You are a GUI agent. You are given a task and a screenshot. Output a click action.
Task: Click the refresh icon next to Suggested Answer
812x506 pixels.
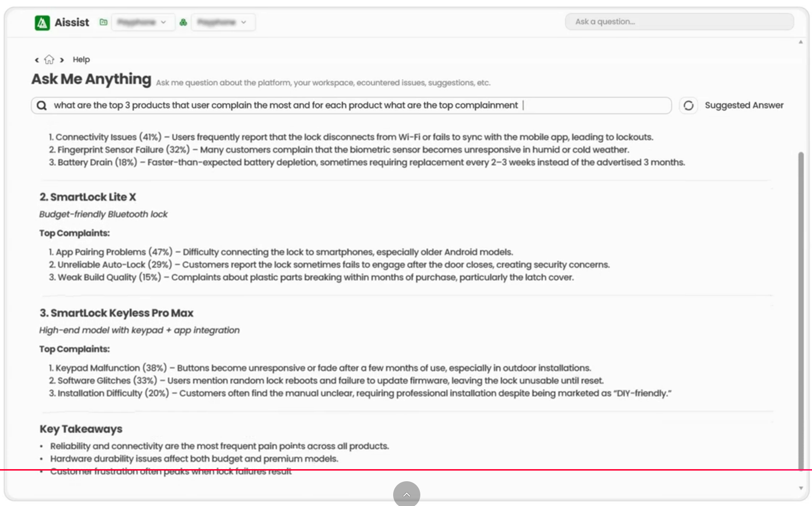click(689, 105)
